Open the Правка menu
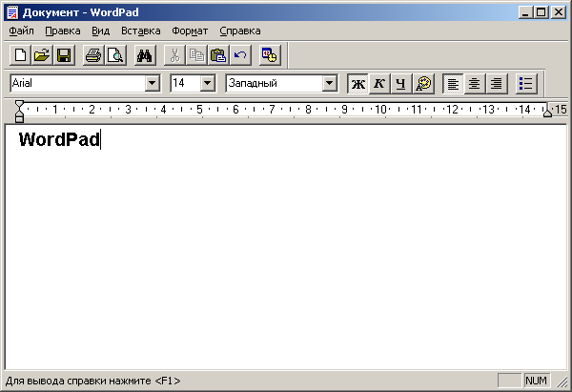The width and height of the screenshot is (572, 392). coord(63,31)
